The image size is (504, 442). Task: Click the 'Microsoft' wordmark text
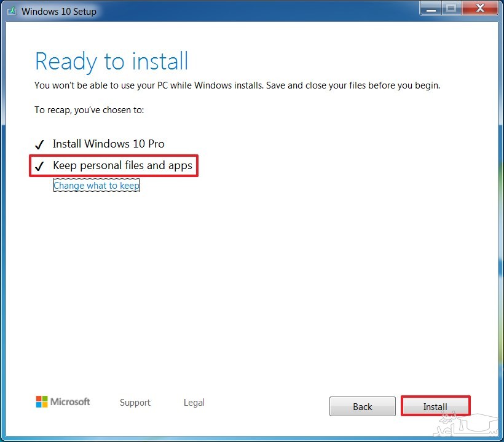tap(70, 402)
